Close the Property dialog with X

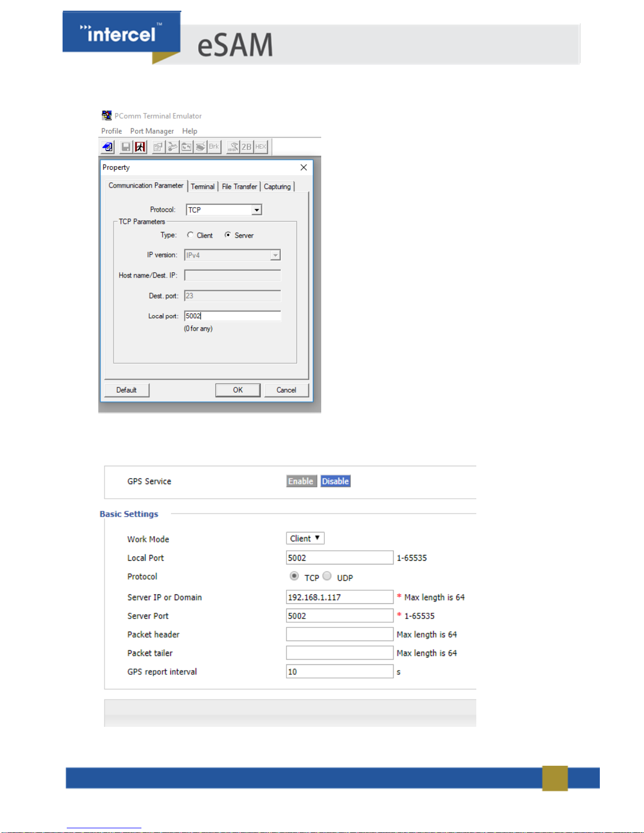303,168
